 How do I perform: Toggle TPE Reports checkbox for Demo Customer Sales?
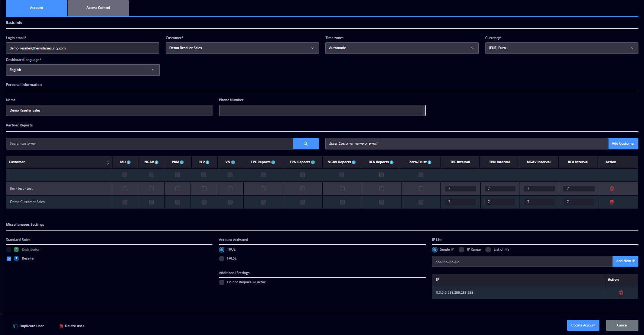point(263,202)
